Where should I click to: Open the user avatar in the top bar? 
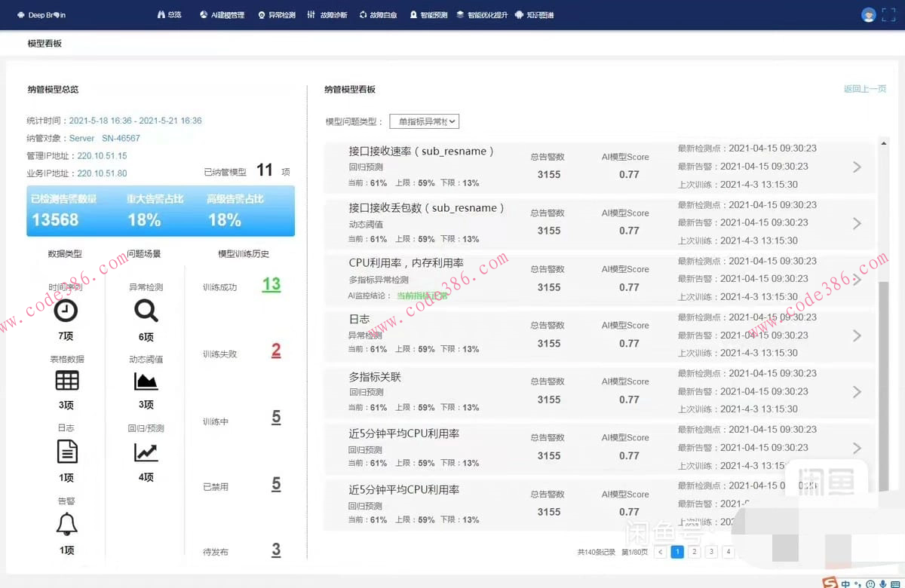[868, 14]
